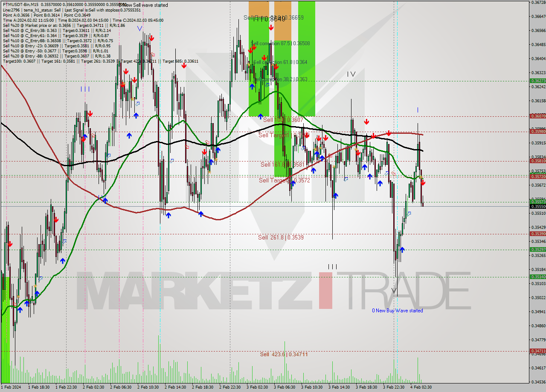The height and width of the screenshot is (392, 546).
Task: Click the 'Sell %10 @ C_Entry88' info line
Action: 58,40
